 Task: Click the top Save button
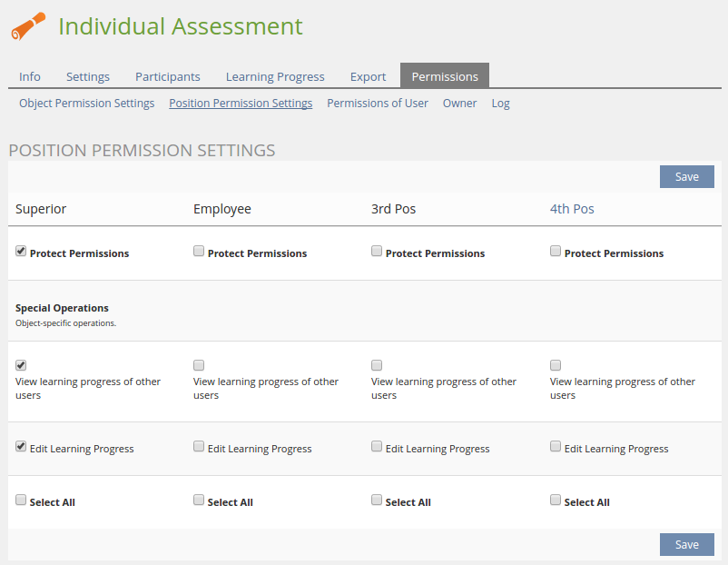pyautogui.click(x=686, y=177)
